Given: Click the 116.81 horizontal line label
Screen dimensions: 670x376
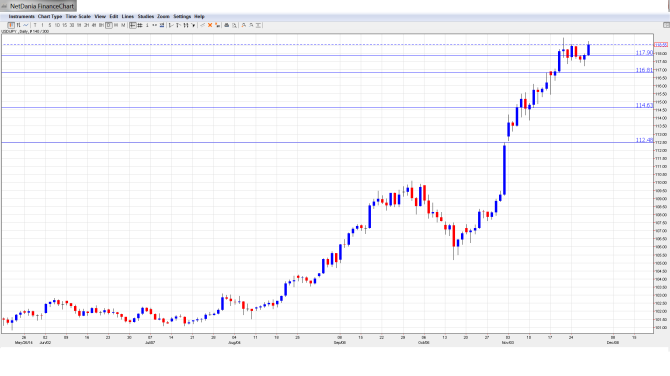Looking at the screenshot, I should click(644, 70).
